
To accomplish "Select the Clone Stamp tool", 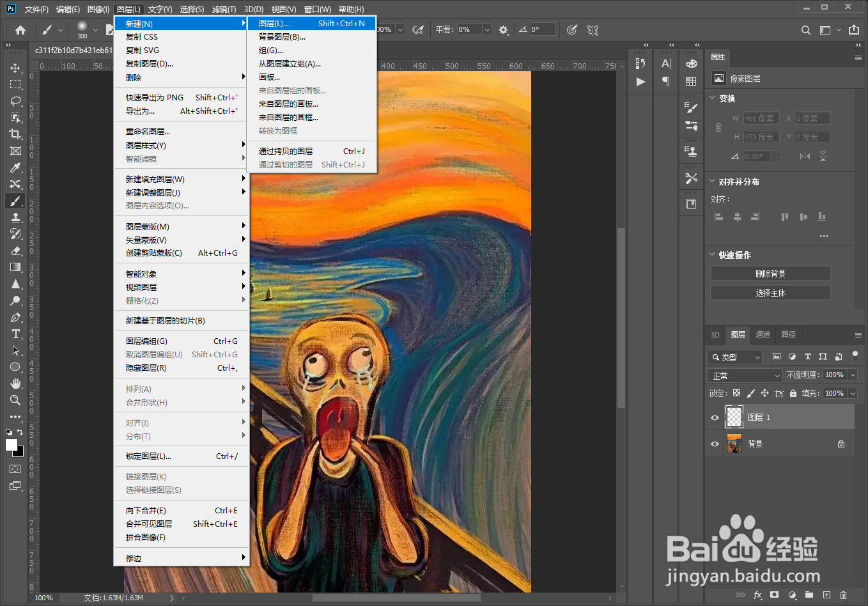I will point(15,217).
